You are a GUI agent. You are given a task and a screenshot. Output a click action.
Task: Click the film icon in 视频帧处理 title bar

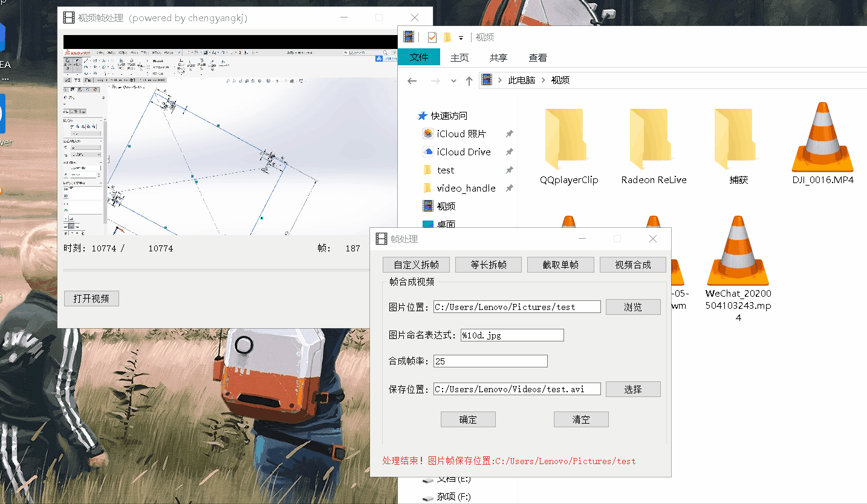(69, 18)
